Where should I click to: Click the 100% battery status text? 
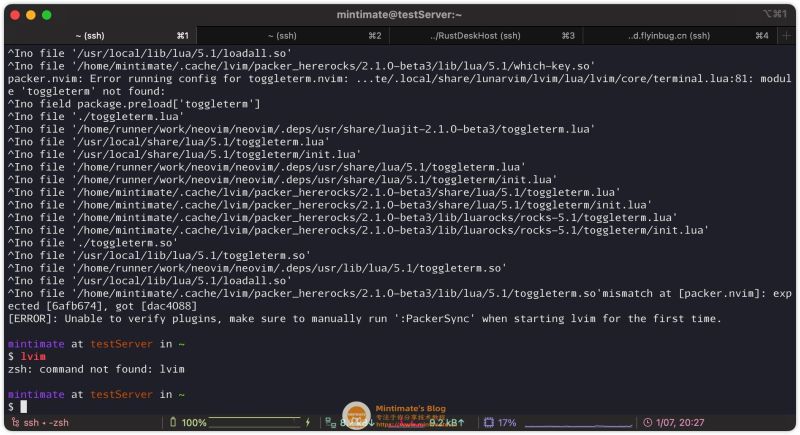[x=194, y=422]
